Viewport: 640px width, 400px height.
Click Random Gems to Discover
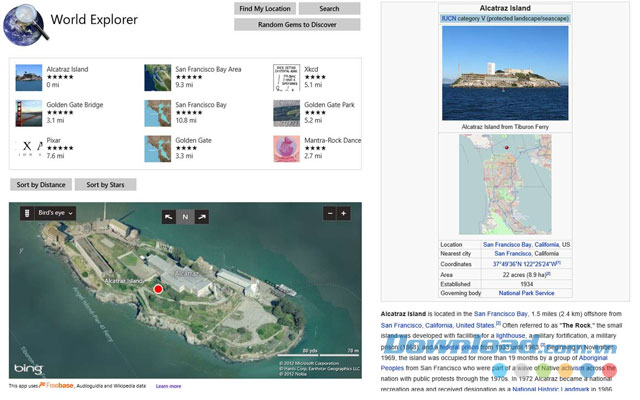(295, 24)
